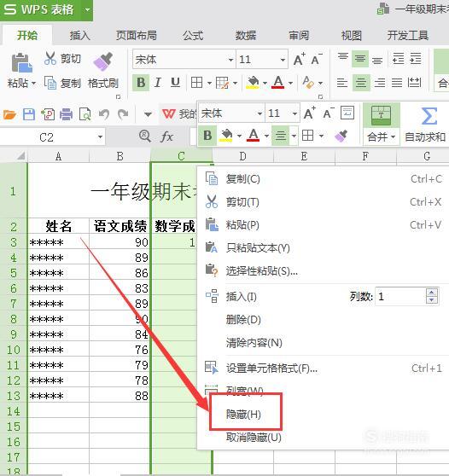Toggle Bold in the ribbon
Viewport: 449px width, 476px height.
141,83
